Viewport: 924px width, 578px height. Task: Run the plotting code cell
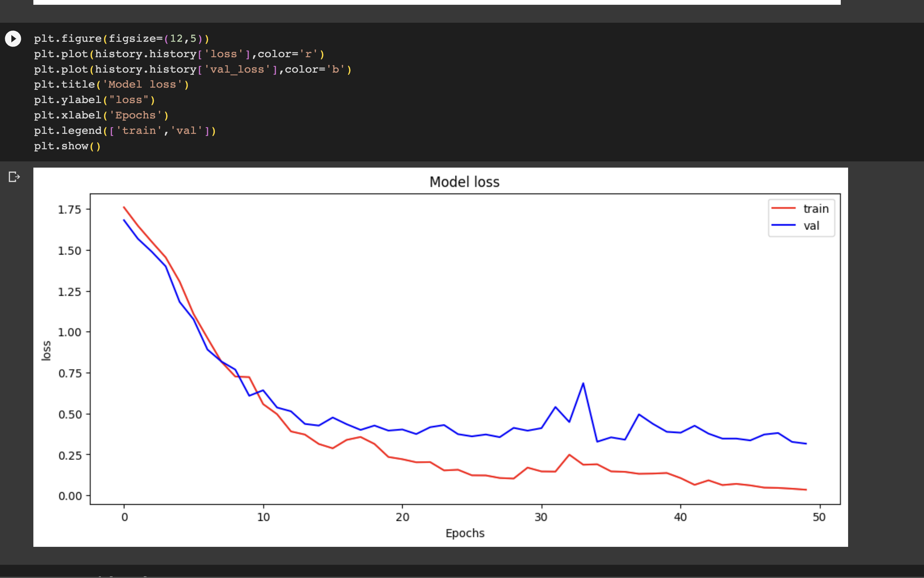point(13,39)
